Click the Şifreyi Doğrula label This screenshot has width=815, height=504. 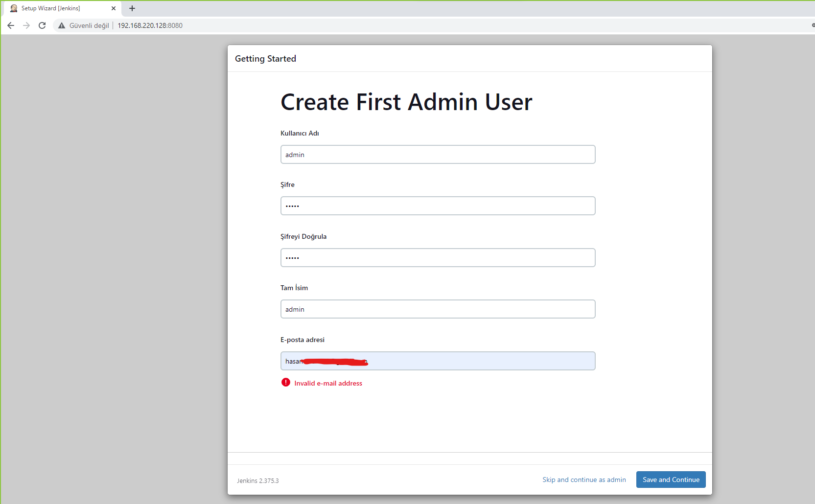[x=303, y=236]
